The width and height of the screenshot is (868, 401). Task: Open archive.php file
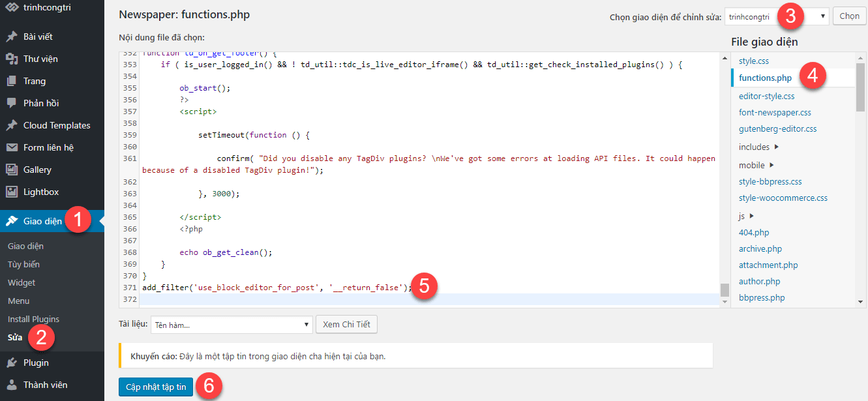(760, 248)
